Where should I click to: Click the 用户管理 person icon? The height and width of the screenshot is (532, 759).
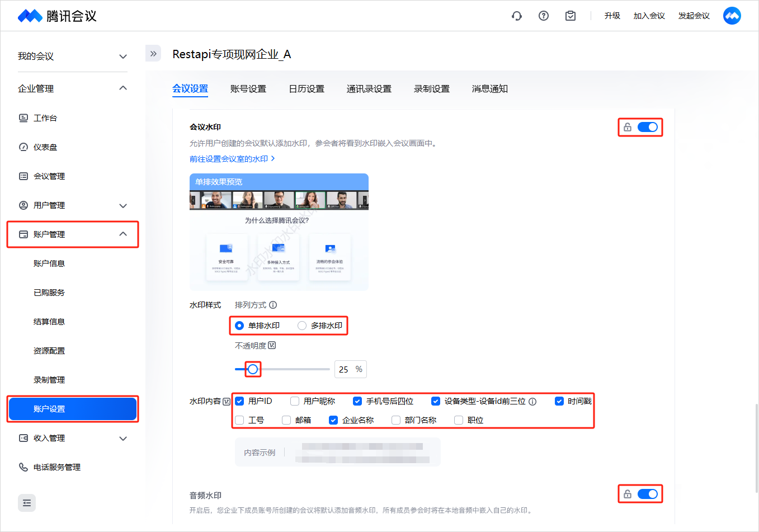[23, 205]
